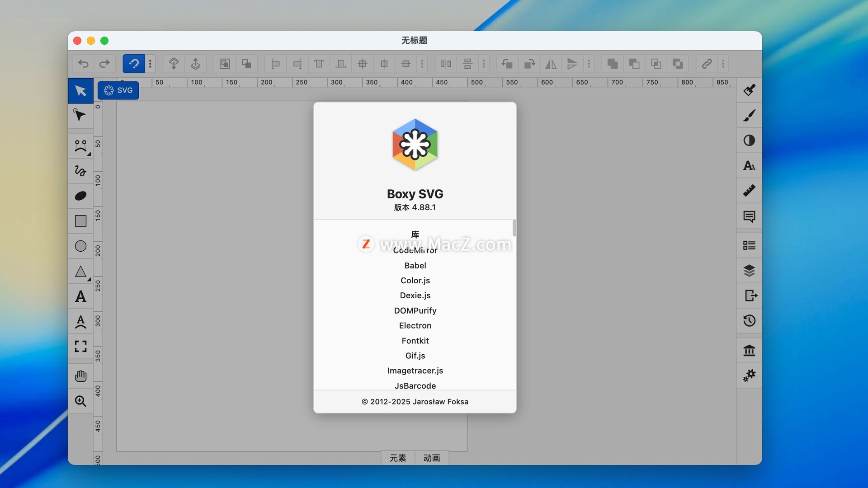Image resolution: width=868 pixels, height=488 pixels.
Task: Click the SVG root element button
Action: pyautogui.click(x=118, y=90)
